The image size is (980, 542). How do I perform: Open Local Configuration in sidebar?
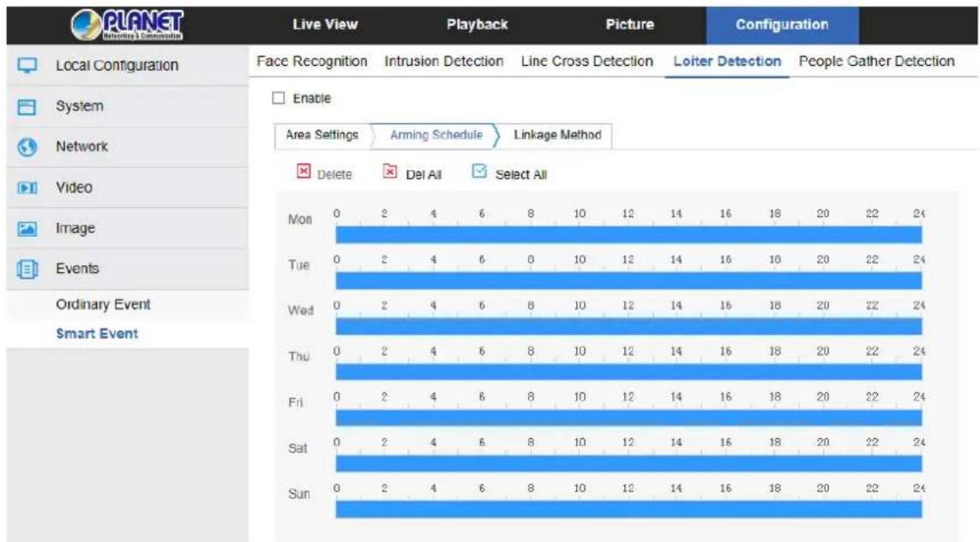click(x=128, y=65)
